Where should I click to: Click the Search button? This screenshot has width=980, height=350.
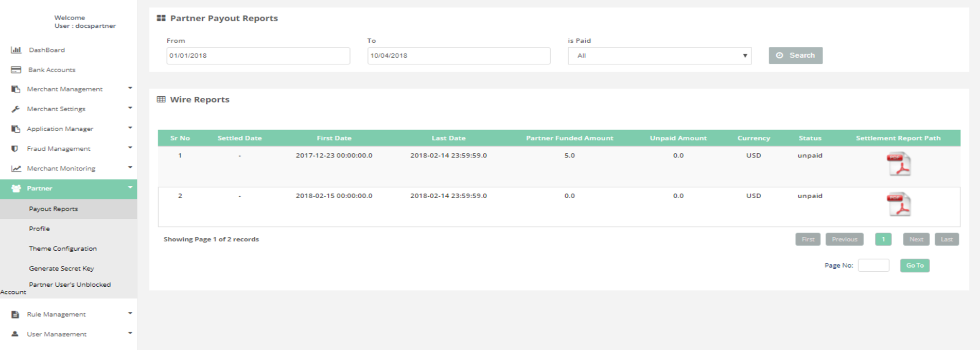pyautogui.click(x=795, y=56)
